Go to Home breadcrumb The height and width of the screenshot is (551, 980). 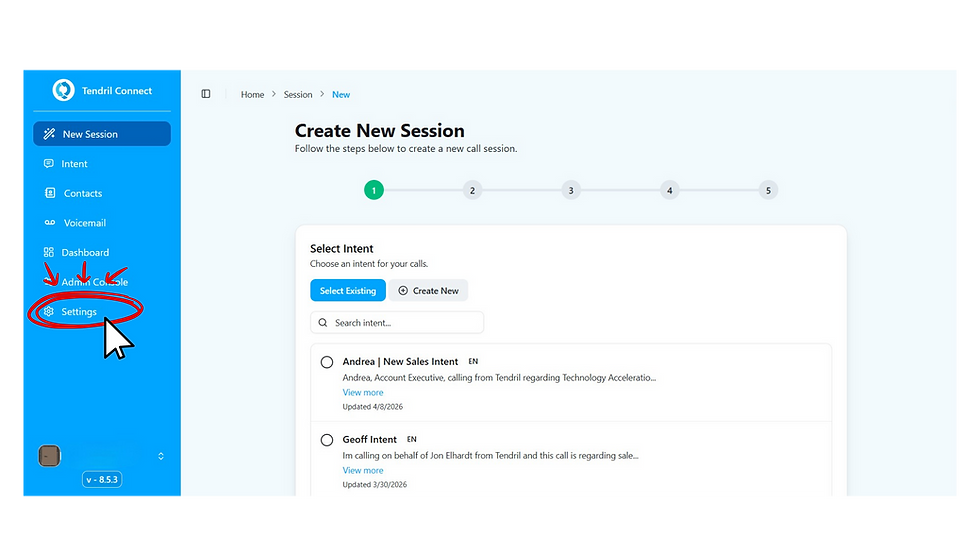click(252, 94)
